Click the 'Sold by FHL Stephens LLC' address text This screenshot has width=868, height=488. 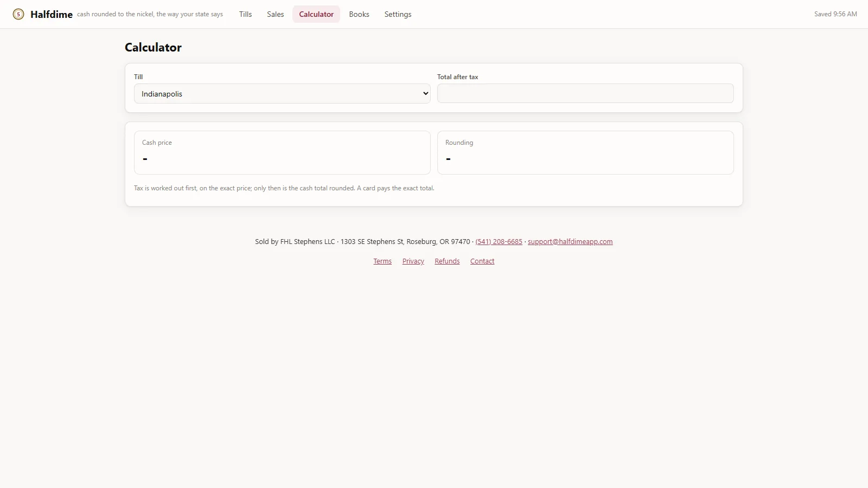(x=362, y=242)
